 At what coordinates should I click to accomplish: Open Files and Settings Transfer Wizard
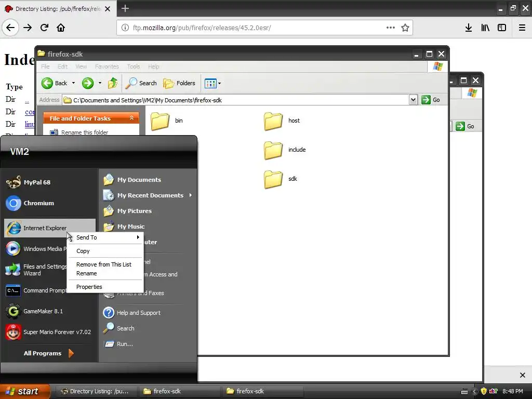[x=36, y=270]
